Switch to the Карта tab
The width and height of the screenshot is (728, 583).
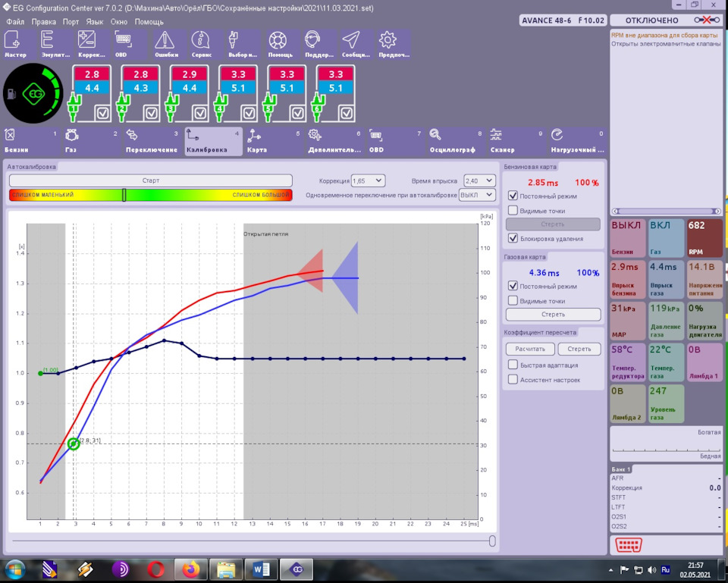(273, 142)
